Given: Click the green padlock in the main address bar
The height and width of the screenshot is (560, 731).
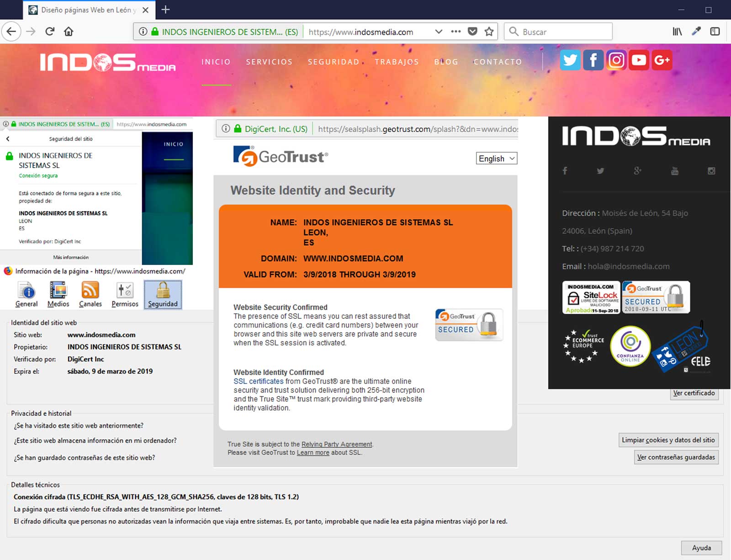Looking at the screenshot, I should [155, 32].
